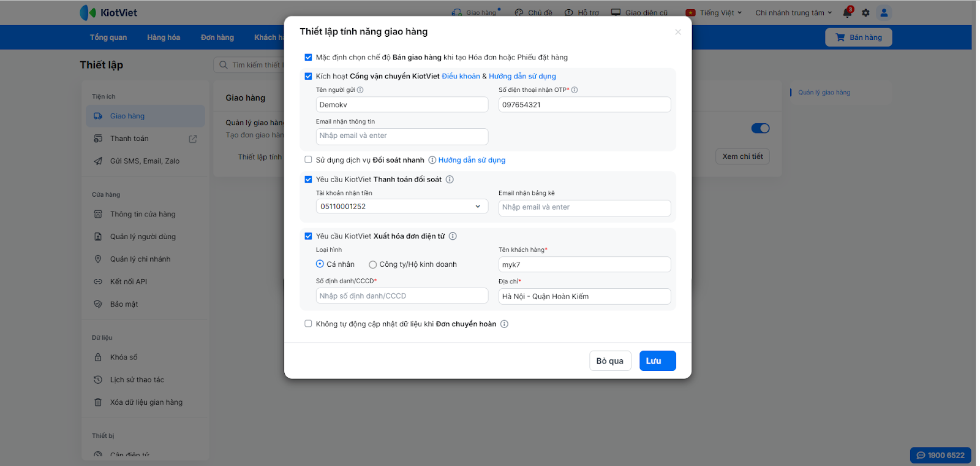Click the KiotViet logo
The height and width of the screenshot is (466, 980).
click(108, 12)
